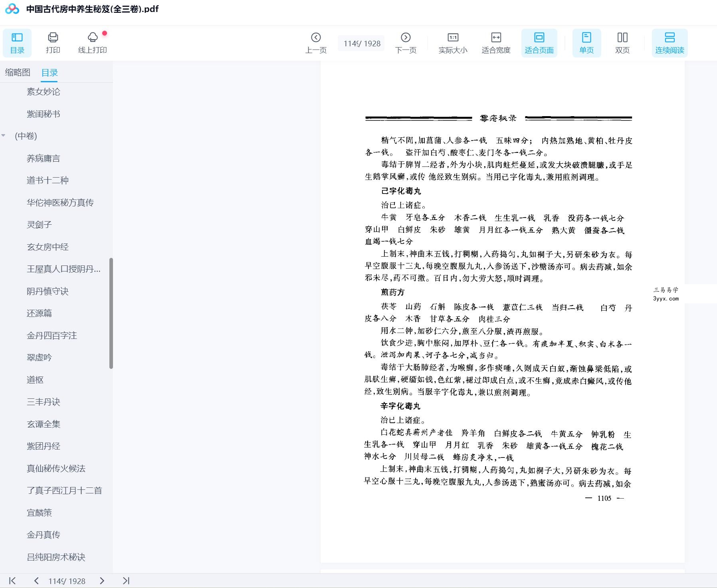Open outline entry 灵剑子
717x588 pixels.
pyautogui.click(x=39, y=224)
